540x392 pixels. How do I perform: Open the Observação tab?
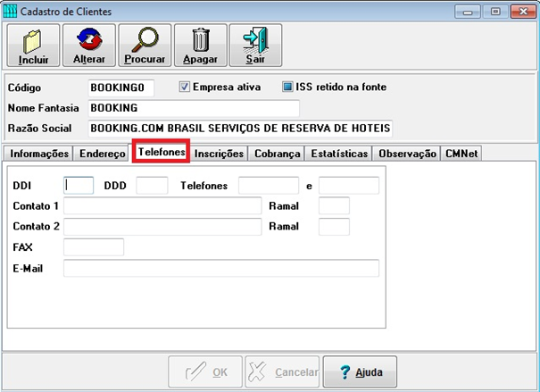407,154
